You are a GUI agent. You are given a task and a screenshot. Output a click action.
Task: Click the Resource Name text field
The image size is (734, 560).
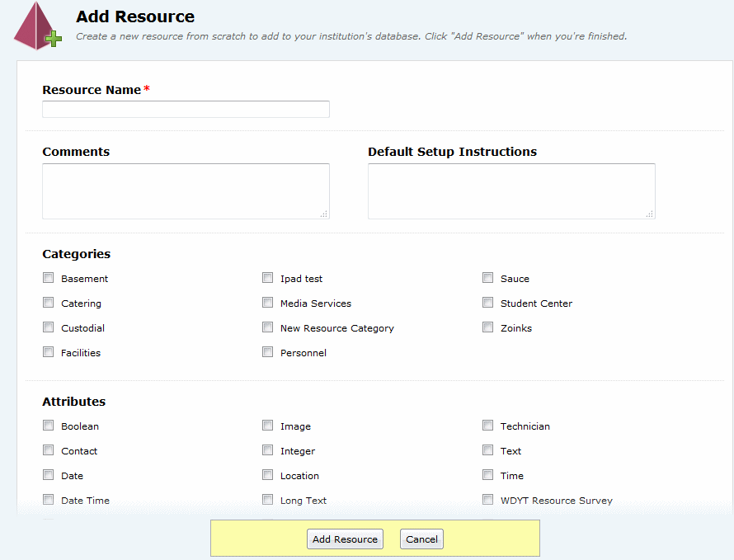click(186, 109)
